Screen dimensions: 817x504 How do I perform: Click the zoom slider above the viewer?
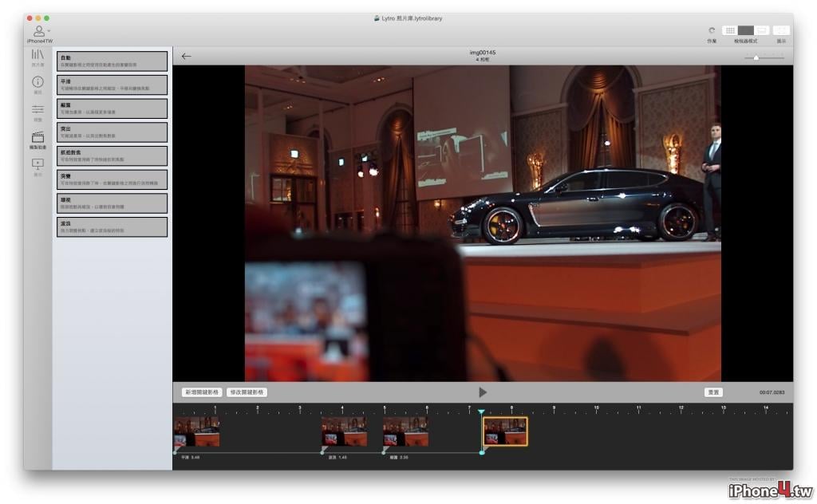click(764, 57)
